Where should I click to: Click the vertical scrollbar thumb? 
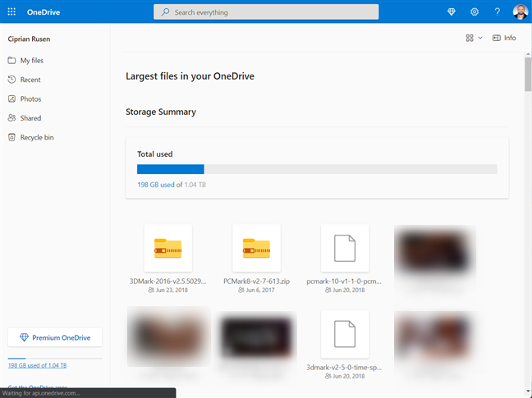point(528,74)
